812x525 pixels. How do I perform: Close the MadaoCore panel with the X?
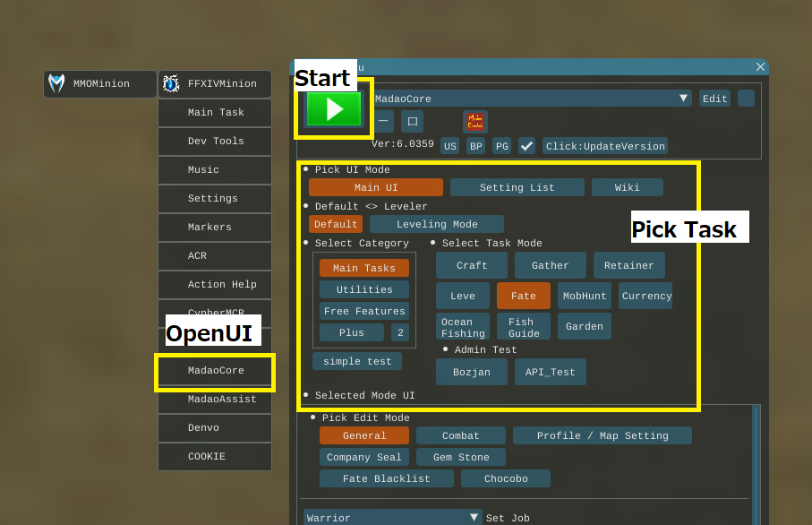760,67
